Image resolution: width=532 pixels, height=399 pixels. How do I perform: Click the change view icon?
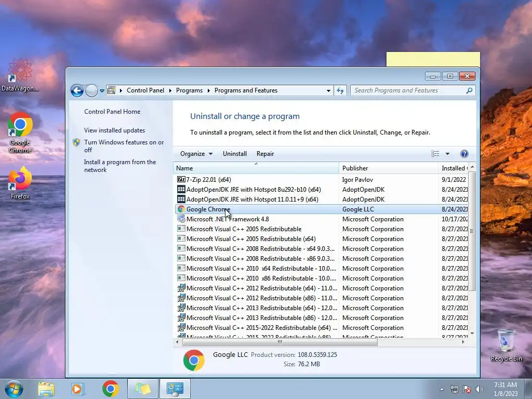(x=435, y=154)
